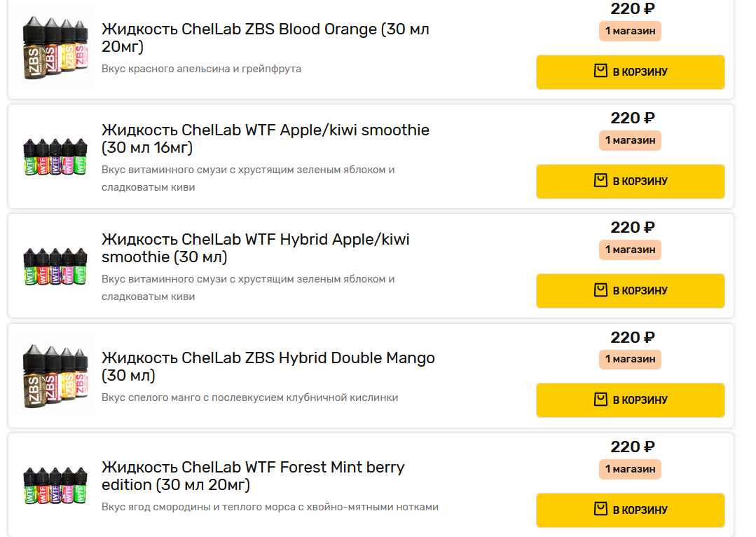Viewport: 756px width, 537px height.
Task: Click '1 магазин' badge for ZBS Double Mango
Action: [x=630, y=359]
